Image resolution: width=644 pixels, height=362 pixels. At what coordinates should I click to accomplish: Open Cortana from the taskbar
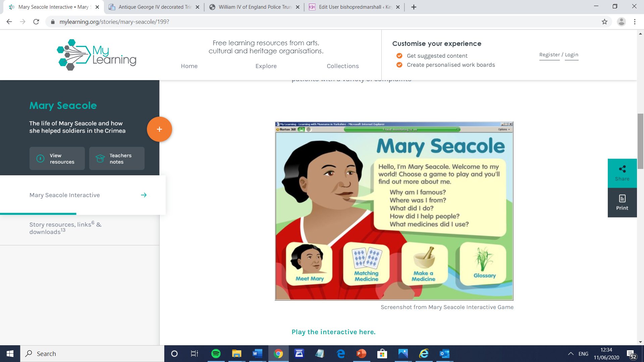click(174, 354)
